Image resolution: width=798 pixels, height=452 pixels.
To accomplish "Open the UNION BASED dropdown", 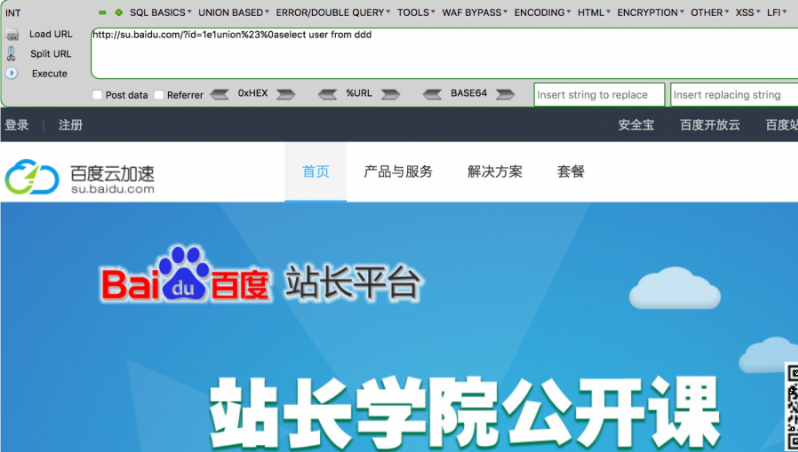I will (234, 12).
